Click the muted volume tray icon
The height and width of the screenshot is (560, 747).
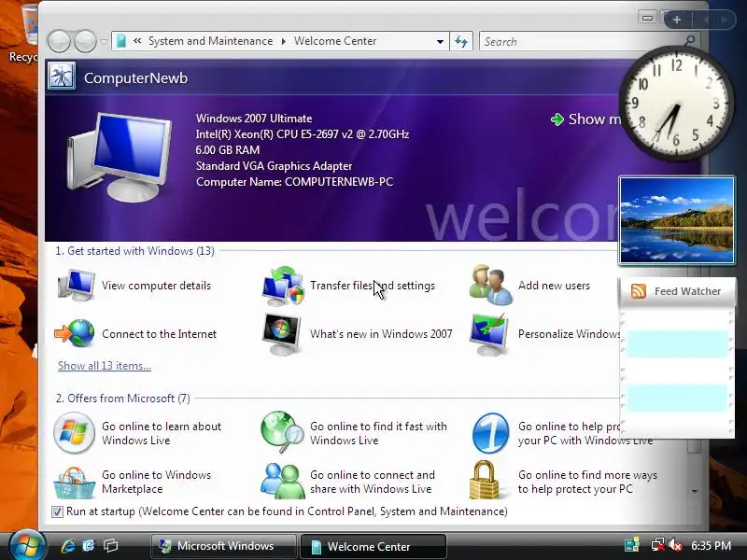[675, 545]
